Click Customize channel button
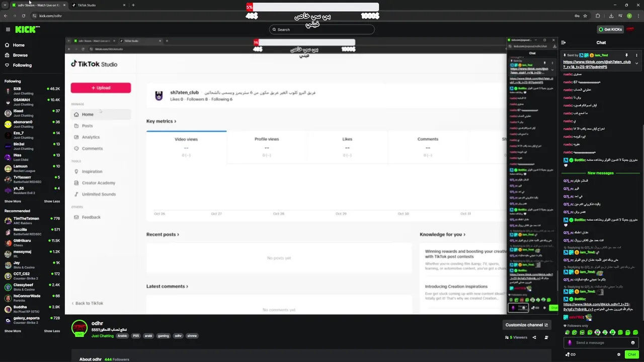 [527, 325]
